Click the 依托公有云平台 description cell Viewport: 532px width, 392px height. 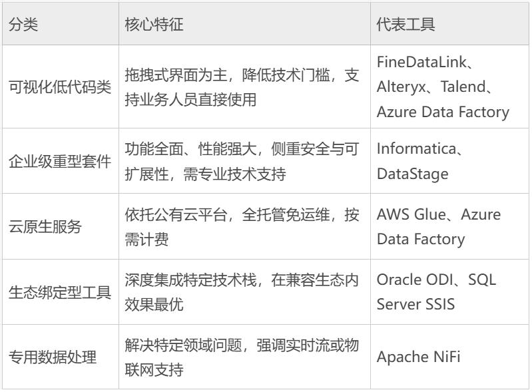point(244,226)
